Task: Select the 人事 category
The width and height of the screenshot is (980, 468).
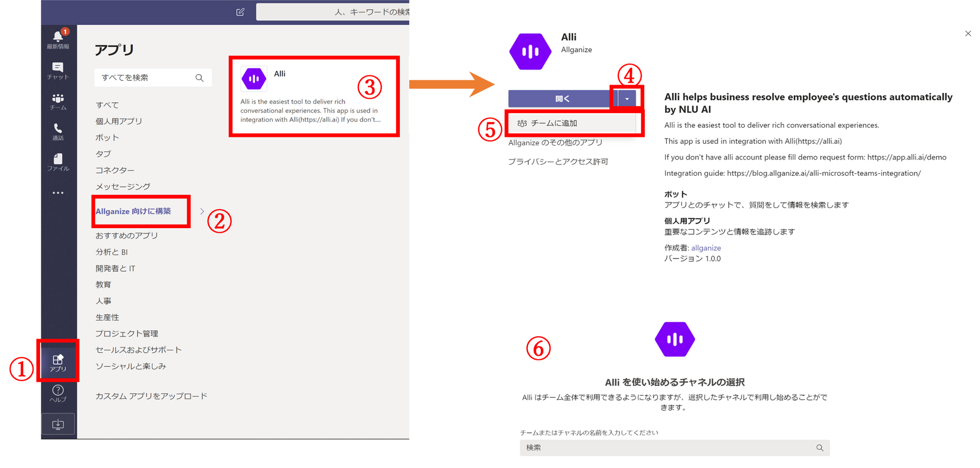Action: pyautogui.click(x=103, y=301)
